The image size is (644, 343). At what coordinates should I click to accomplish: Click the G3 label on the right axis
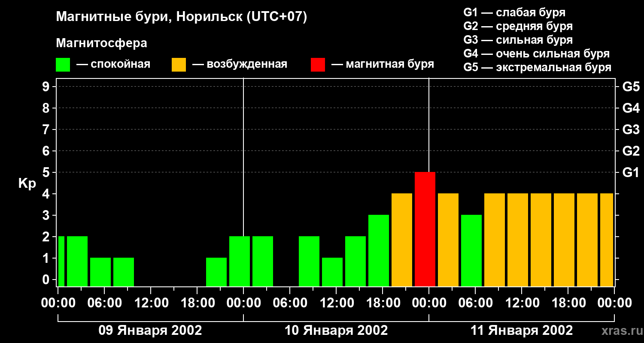click(x=631, y=129)
